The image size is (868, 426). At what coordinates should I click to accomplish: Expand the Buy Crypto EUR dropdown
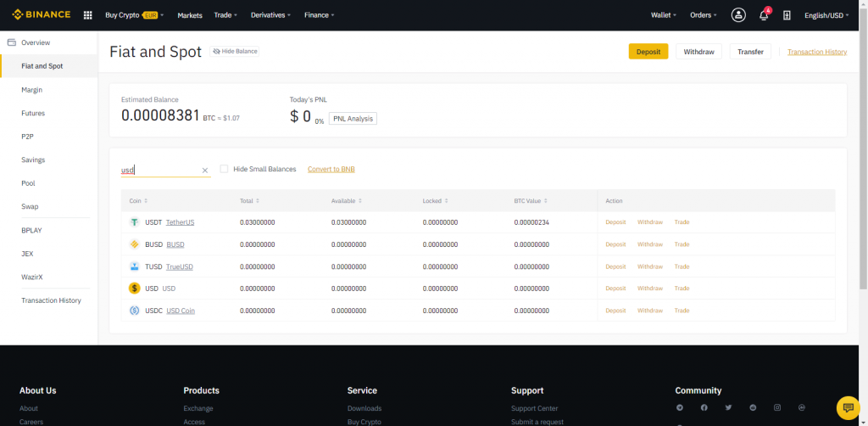click(x=135, y=15)
